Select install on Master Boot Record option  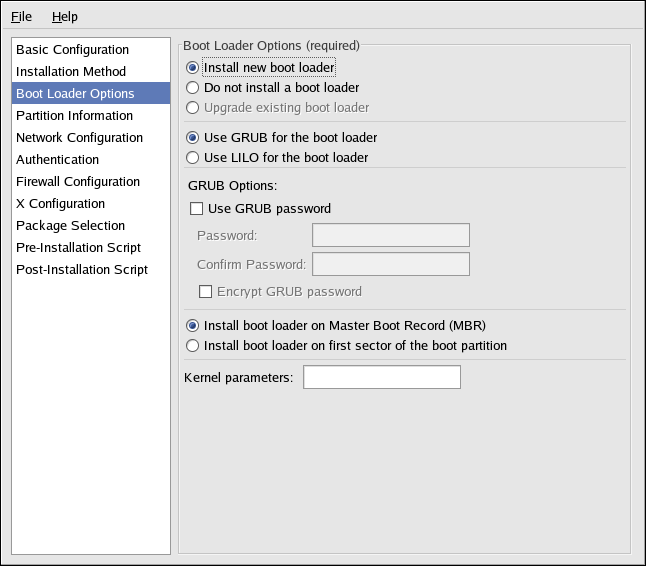[193, 326]
